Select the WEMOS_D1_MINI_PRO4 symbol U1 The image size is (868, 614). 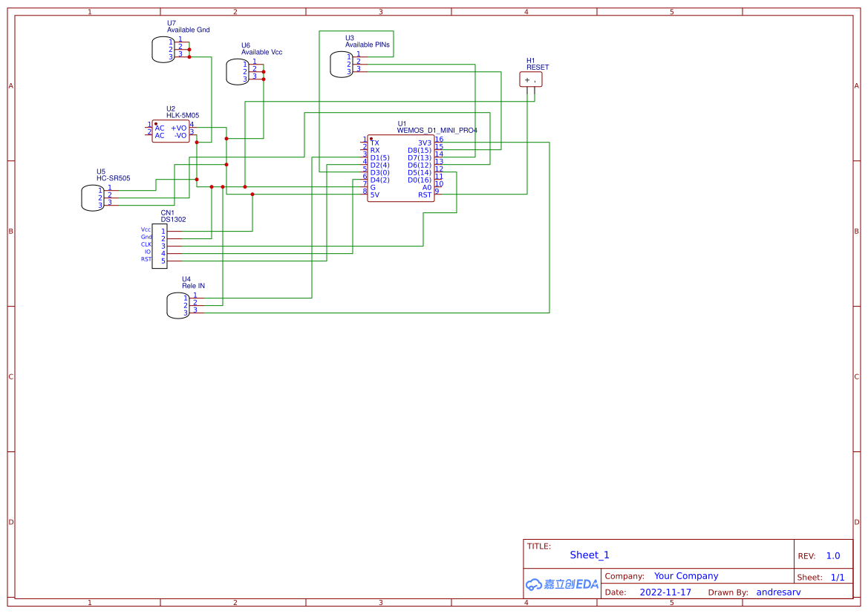click(401, 167)
